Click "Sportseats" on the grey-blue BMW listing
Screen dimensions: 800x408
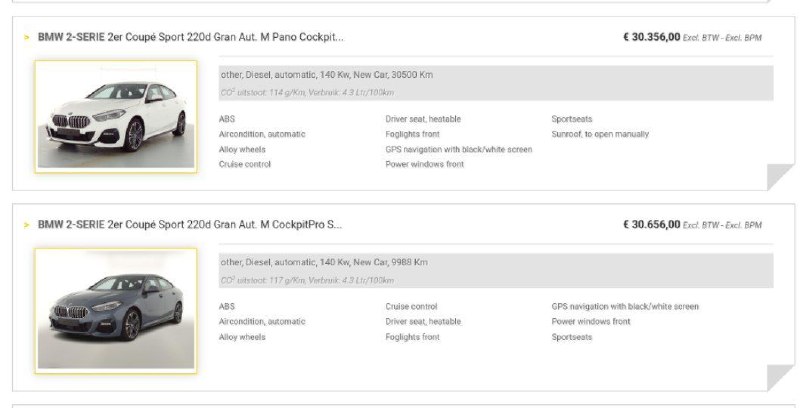coord(572,337)
